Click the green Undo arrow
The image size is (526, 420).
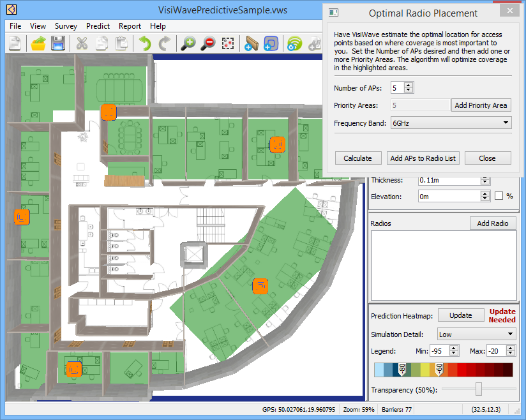145,43
